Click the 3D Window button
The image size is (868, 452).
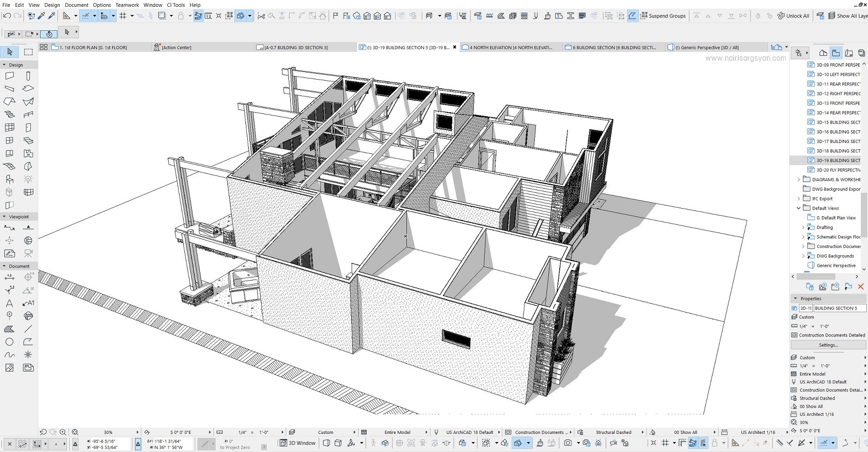tap(298, 443)
